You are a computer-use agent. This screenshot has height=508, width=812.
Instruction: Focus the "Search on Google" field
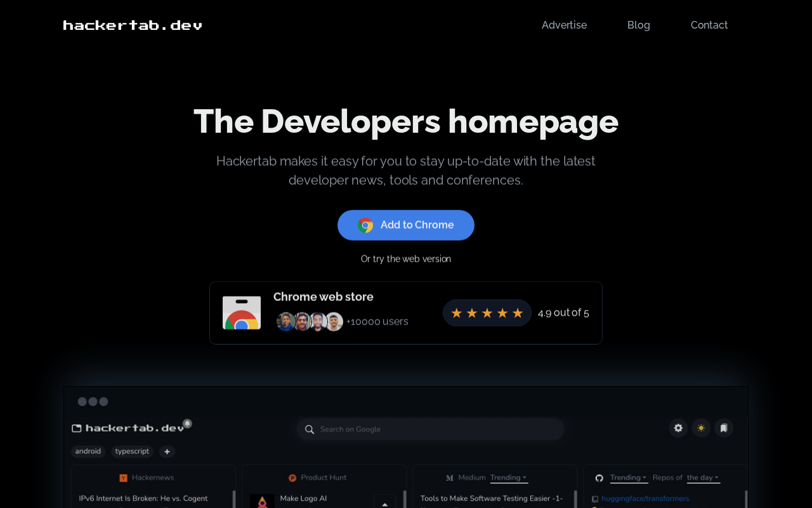point(431,429)
